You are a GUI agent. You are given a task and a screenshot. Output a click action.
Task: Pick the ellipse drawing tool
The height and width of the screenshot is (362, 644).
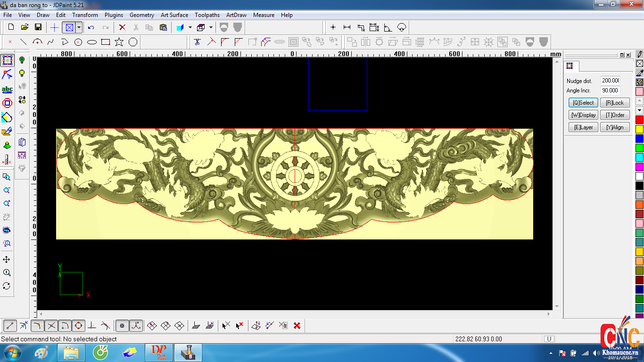(92, 42)
